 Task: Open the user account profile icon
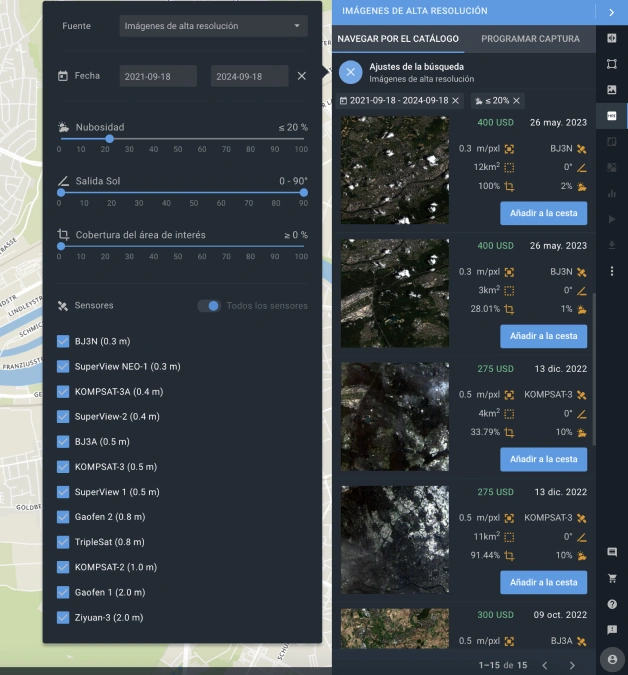click(x=612, y=660)
